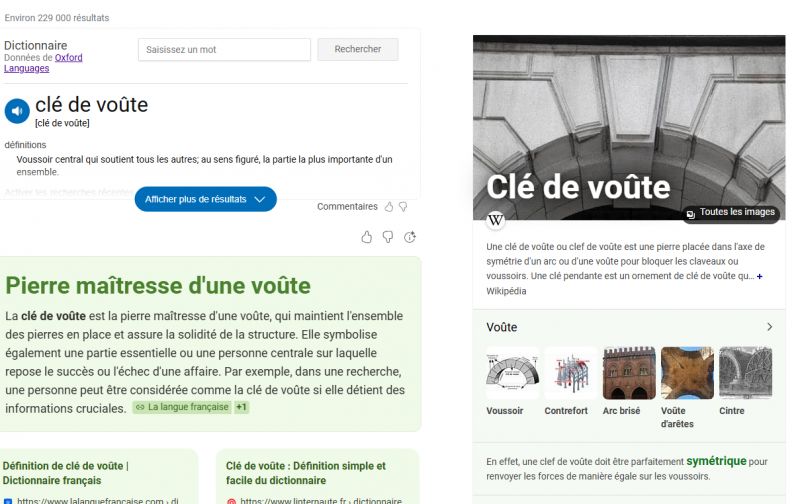This screenshot has height=504, width=800.
Task: Open the Contrefort thumbnail
Action: click(570, 373)
